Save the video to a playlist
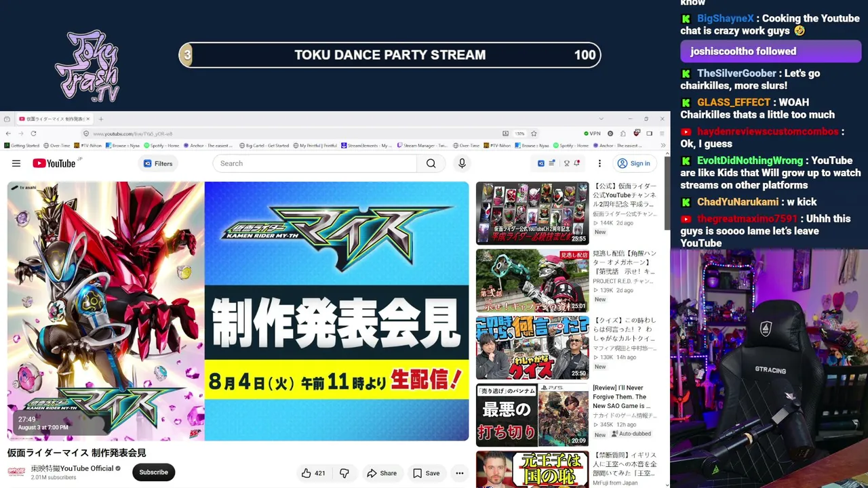868x488 pixels. (427, 473)
